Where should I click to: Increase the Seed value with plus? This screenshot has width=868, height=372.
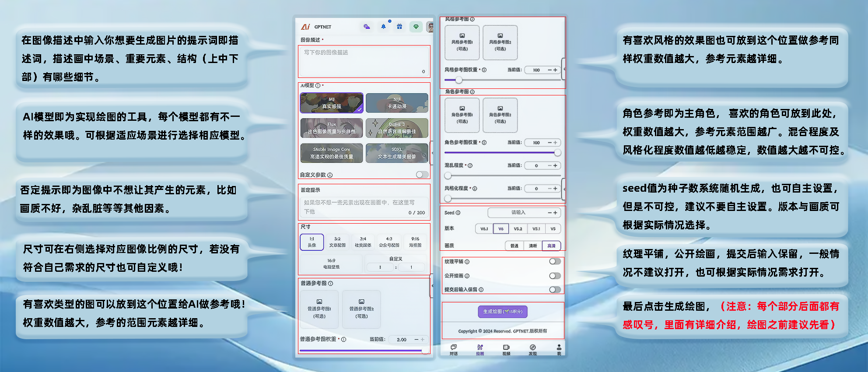pyautogui.click(x=555, y=213)
